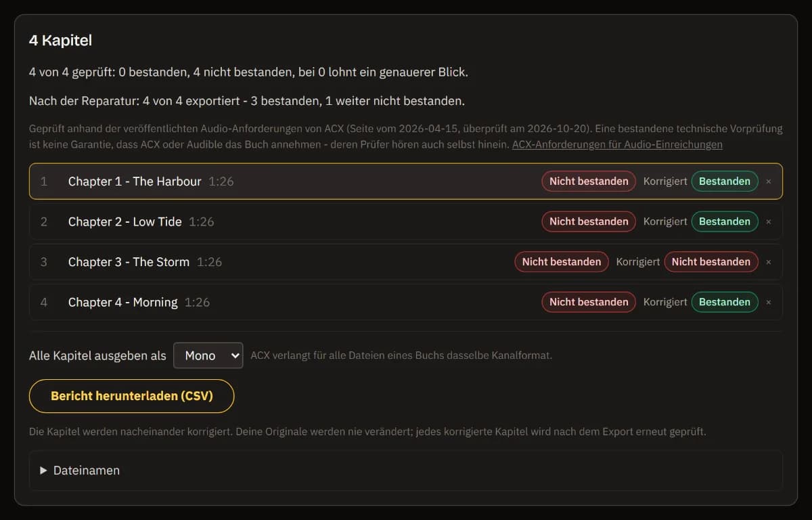Remove Chapter 3 - The Storm with its × icon
The image size is (812, 520).
point(768,262)
